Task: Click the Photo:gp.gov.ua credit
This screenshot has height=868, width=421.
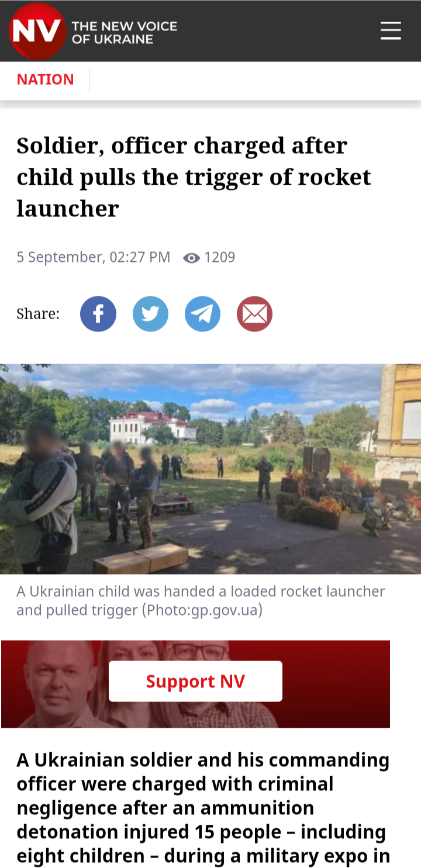Action: [202, 610]
